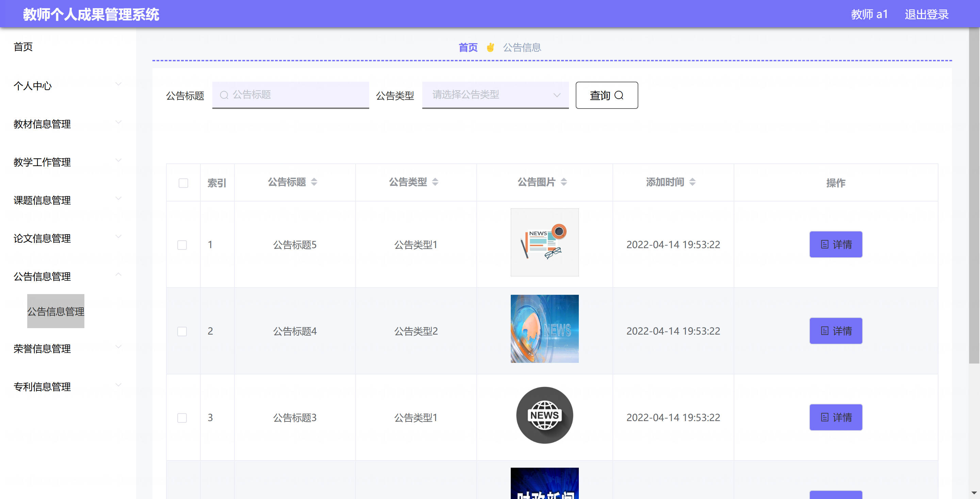Focus the 公告标题 search input field
The width and height of the screenshot is (980, 499).
tap(291, 95)
